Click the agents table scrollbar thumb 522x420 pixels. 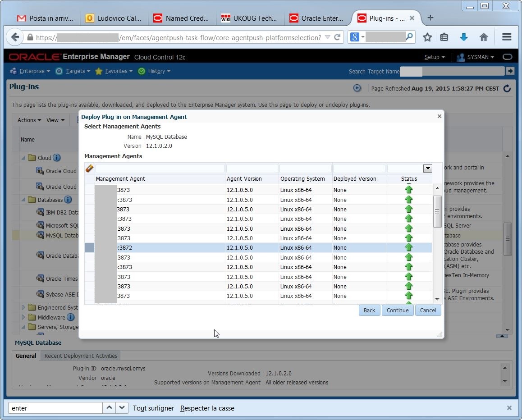pyautogui.click(x=437, y=211)
